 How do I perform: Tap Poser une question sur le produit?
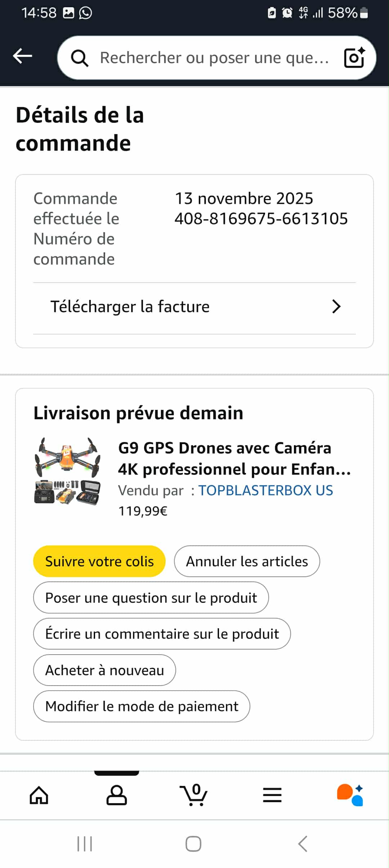(151, 598)
